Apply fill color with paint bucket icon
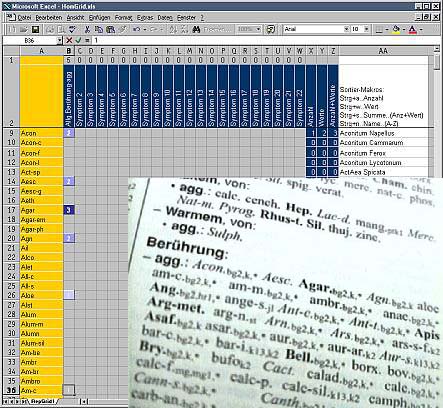 click(396, 29)
